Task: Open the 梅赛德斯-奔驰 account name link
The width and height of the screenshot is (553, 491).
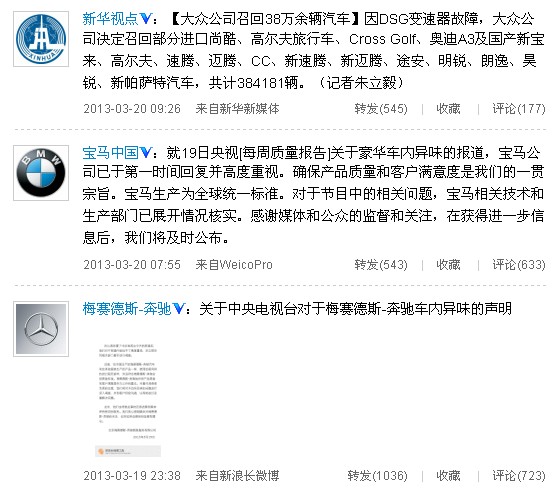Action: [x=127, y=309]
